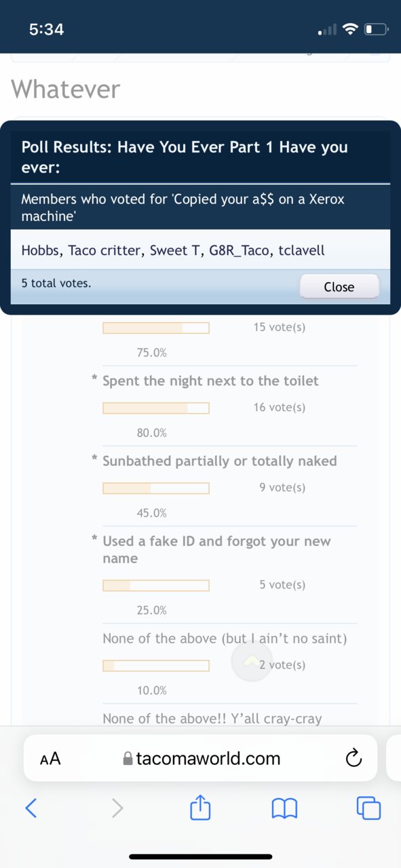401x868 pixels.
Task: Open the Bookmarks book icon
Action: pos(284,808)
